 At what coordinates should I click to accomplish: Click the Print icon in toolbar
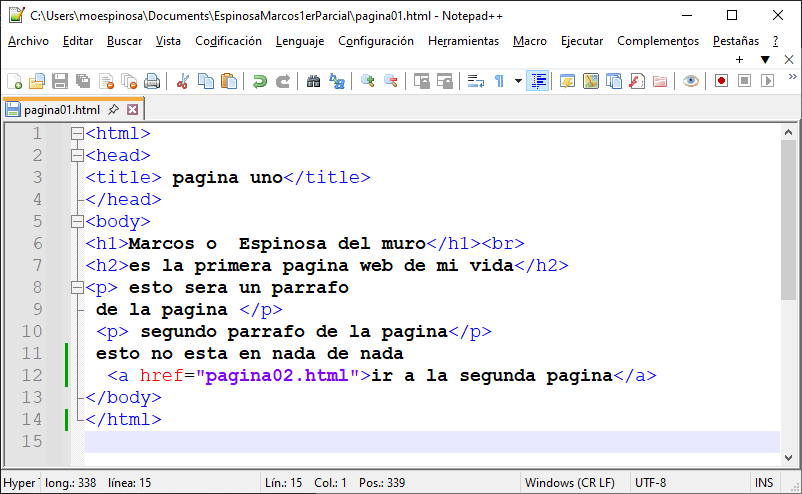152,81
